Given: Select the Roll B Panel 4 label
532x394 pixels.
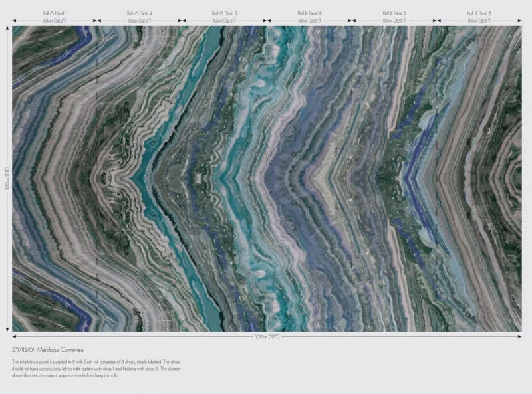Looking at the screenshot, I should 309,13.
